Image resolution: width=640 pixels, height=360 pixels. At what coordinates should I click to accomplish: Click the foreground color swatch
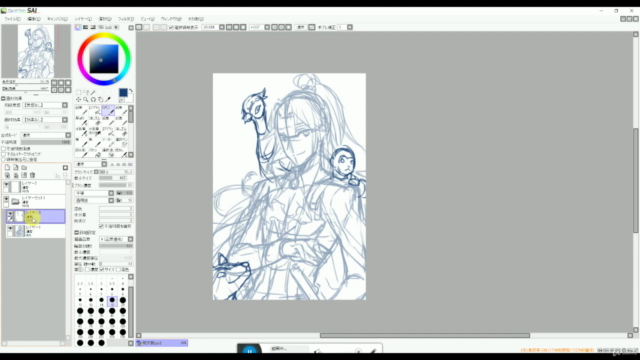[123, 93]
